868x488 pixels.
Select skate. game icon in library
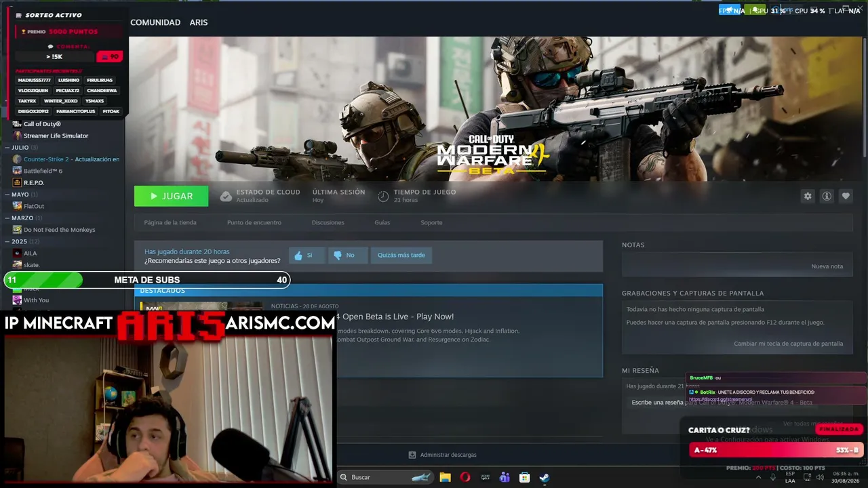pyautogui.click(x=17, y=265)
